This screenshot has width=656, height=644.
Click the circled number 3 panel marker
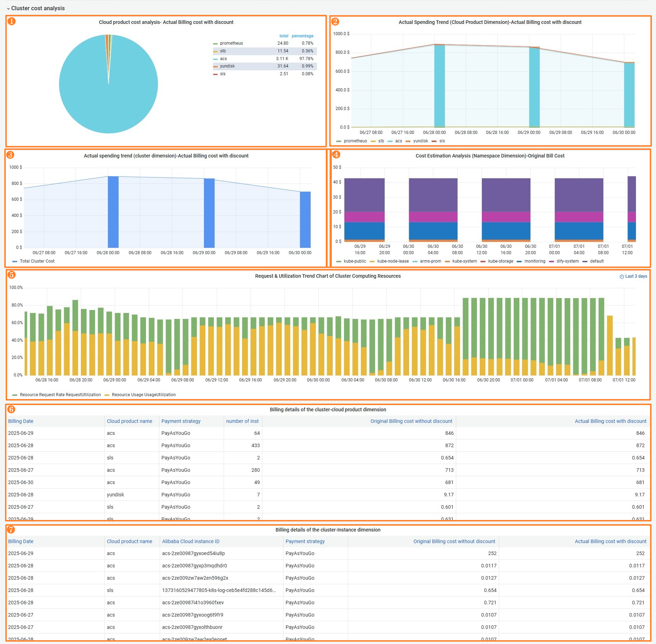tap(10, 155)
